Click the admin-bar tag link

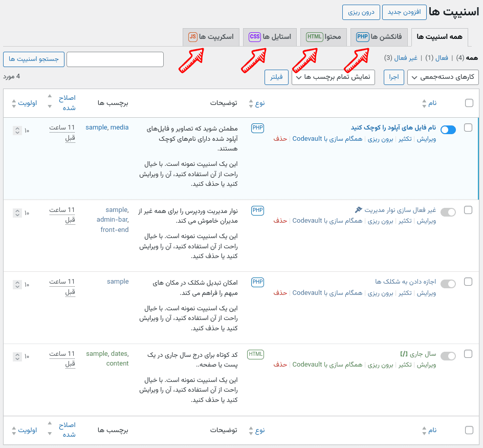pos(113,220)
